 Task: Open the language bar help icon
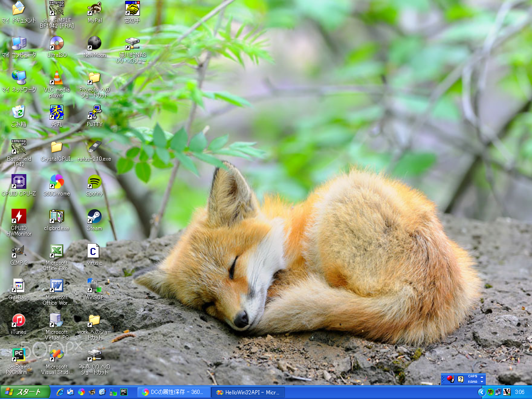coord(461,379)
